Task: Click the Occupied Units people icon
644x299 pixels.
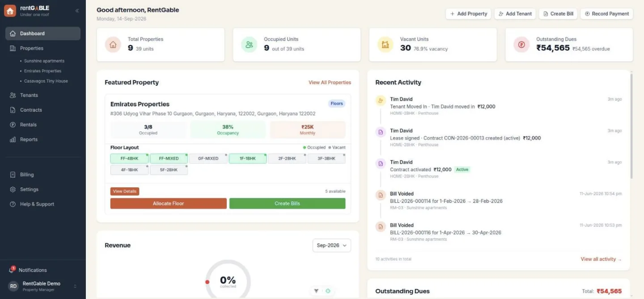Action: coord(249,45)
